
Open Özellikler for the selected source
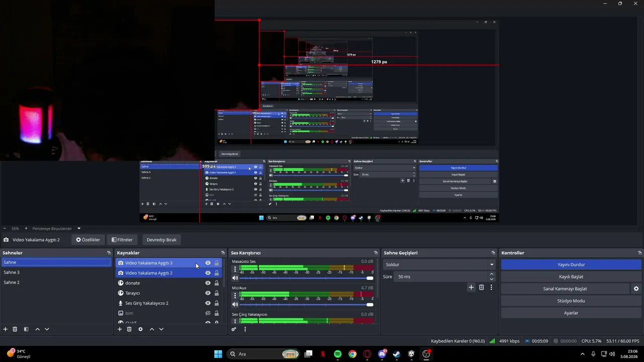(x=88, y=240)
